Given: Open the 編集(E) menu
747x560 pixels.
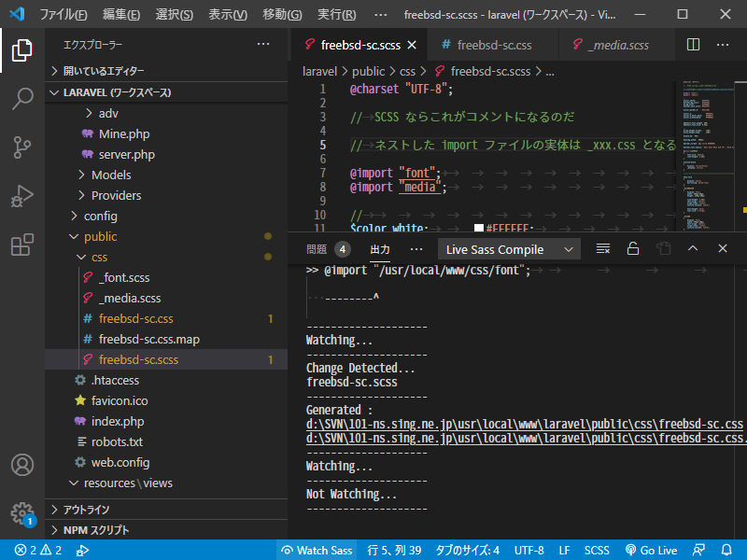Looking at the screenshot, I should (x=121, y=15).
